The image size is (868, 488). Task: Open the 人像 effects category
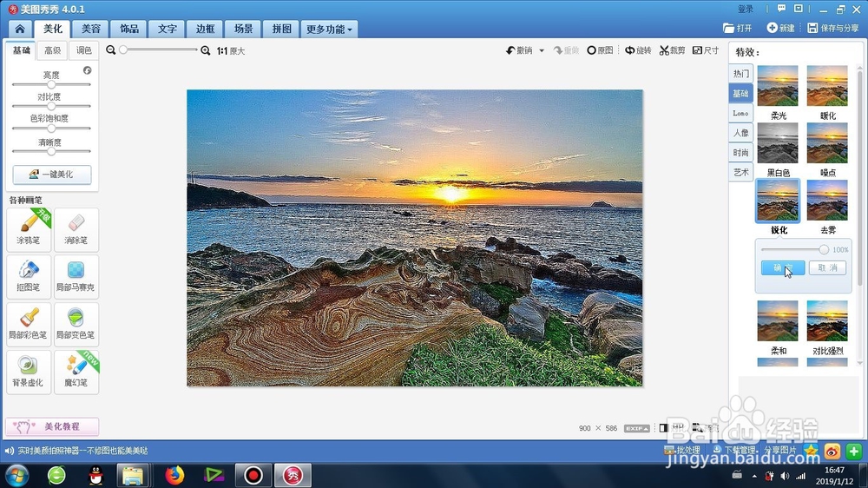coord(740,133)
